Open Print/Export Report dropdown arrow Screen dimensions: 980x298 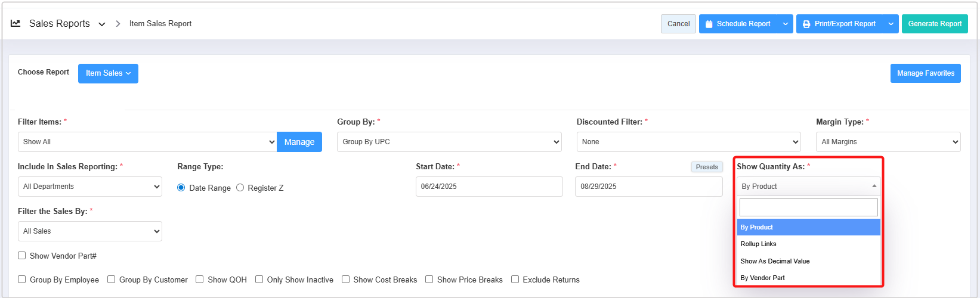(x=891, y=24)
